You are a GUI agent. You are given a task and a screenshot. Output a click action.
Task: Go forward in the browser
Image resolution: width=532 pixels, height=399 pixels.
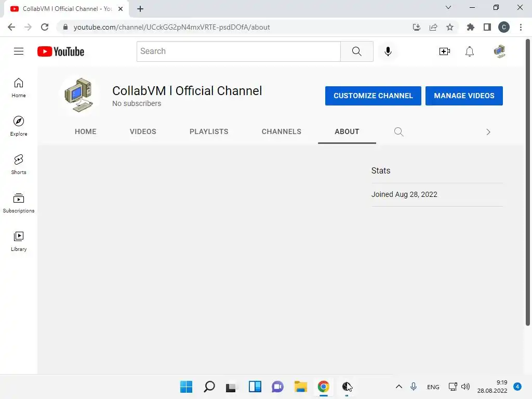point(28,27)
